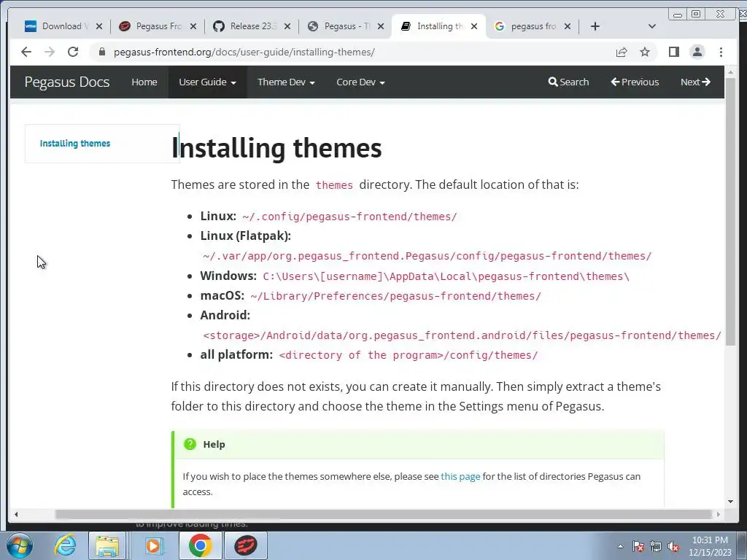
Task: Open a new browser tab
Action: 595,26
